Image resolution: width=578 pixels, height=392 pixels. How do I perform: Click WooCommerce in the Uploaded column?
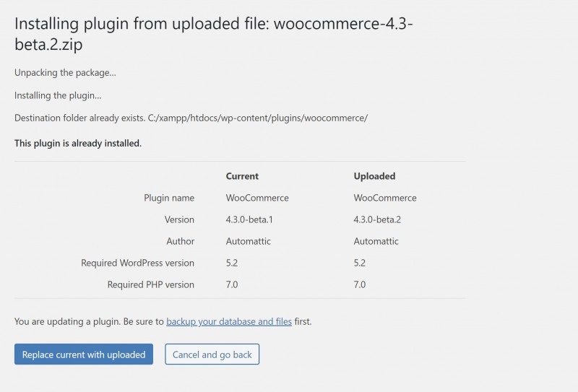tap(385, 198)
